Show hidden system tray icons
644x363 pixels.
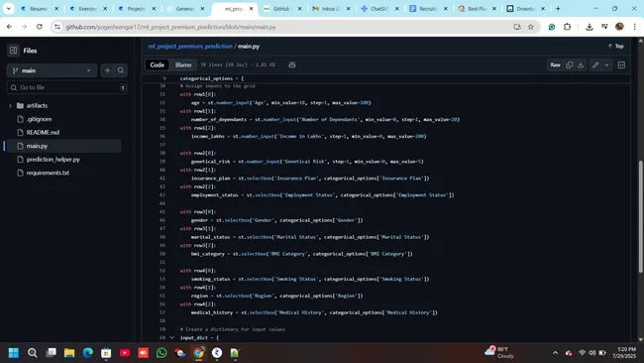coord(555,353)
